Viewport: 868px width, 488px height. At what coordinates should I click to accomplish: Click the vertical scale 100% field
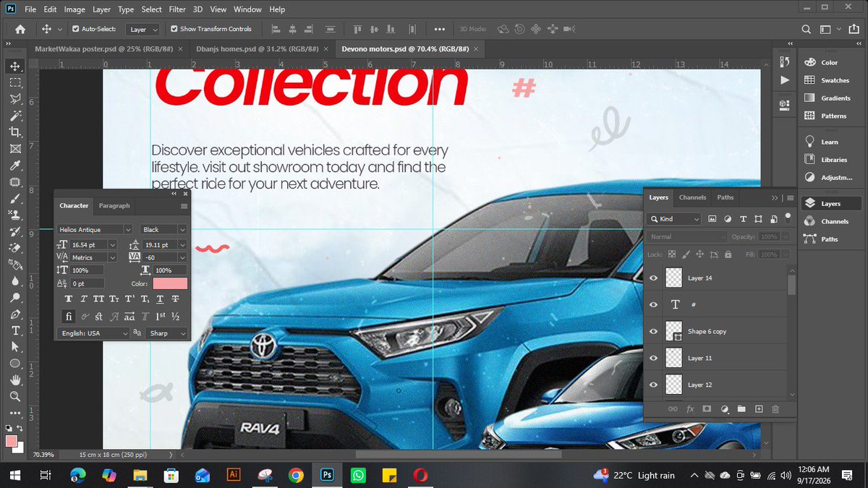tap(86, 270)
